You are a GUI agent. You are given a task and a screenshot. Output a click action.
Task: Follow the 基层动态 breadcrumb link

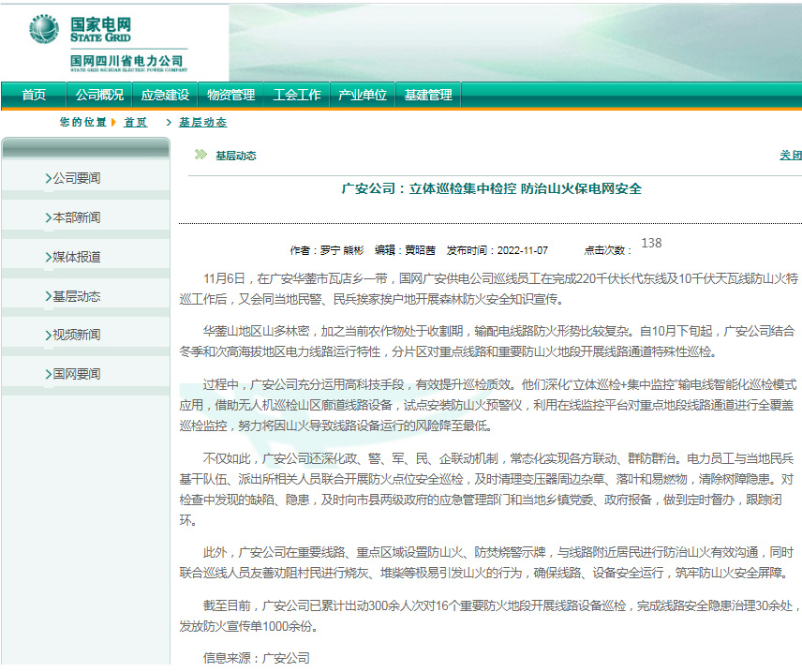pos(203,123)
